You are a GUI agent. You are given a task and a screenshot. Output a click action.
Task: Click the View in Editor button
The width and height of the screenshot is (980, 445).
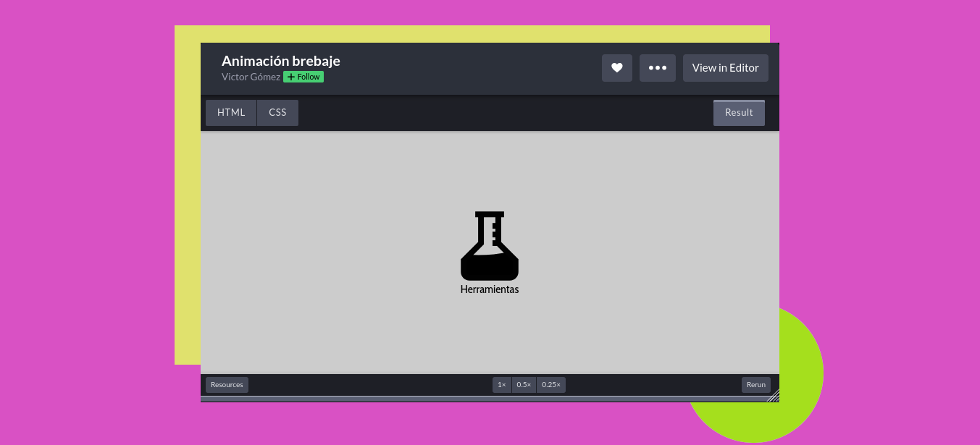[725, 68]
